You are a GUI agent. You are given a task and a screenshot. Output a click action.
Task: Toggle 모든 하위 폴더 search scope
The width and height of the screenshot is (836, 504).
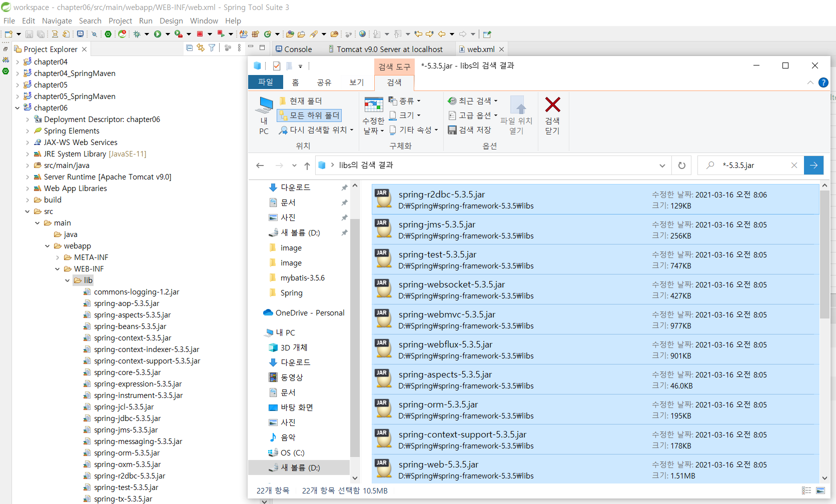(x=309, y=115)
